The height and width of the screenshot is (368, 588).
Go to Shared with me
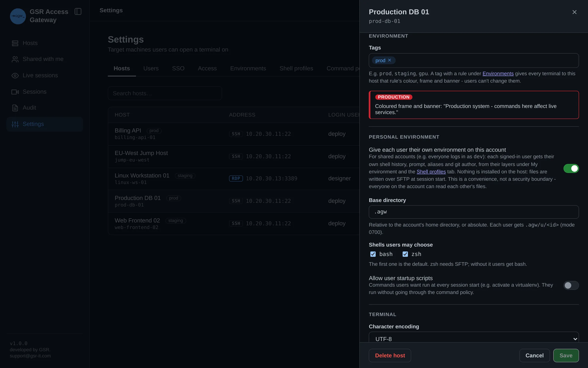(45, 59)
